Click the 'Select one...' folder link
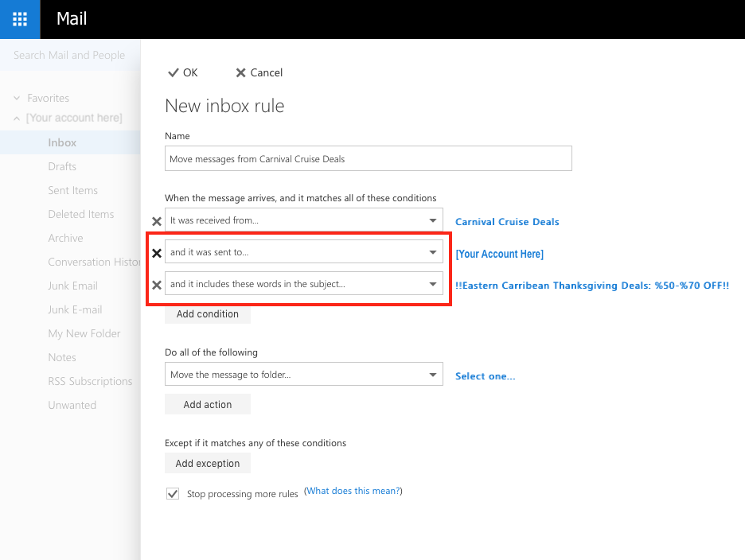Image resolution: width=745 pixels, height=560 pixels. point(485,376)
